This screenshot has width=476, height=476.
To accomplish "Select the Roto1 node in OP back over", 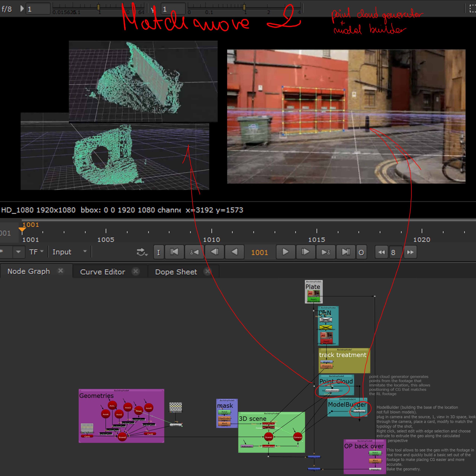I will [x=375, y=453].
